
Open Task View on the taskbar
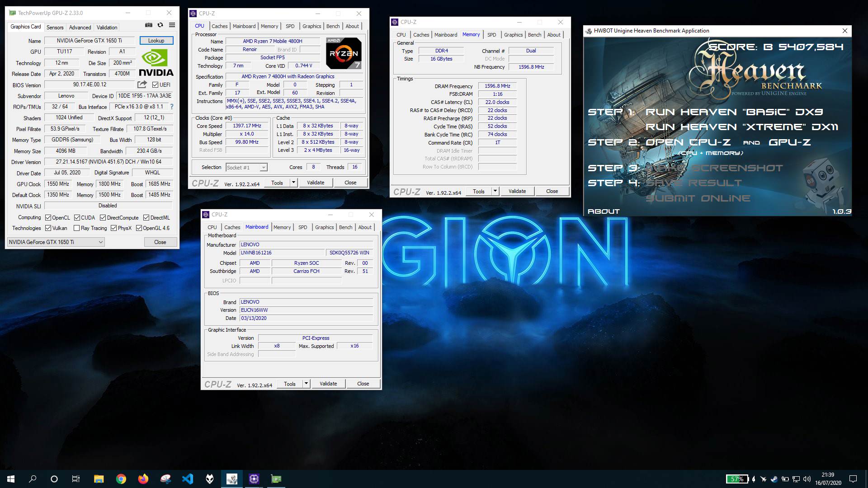click(76, 479)
